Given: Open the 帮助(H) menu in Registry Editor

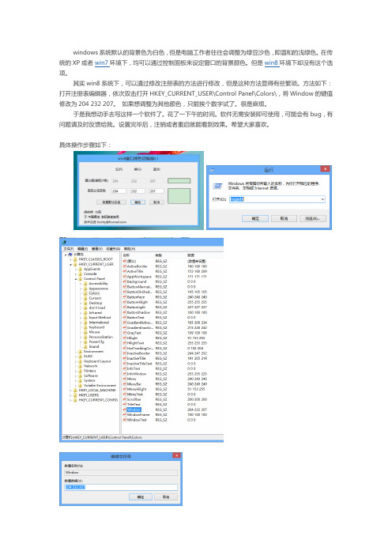Looking at the screenshot, I should tap(130, 249).
